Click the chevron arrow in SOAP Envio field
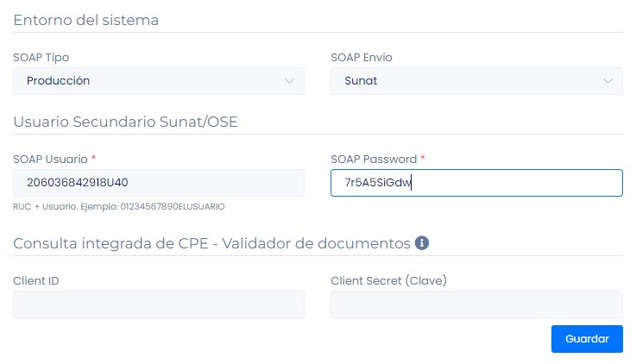636x364 pixels. [607, 81]
